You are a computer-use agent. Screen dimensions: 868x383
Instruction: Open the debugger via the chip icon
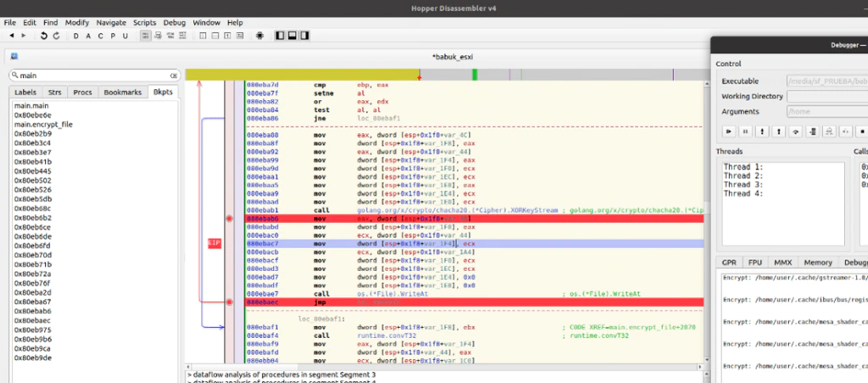click(259, 36)
